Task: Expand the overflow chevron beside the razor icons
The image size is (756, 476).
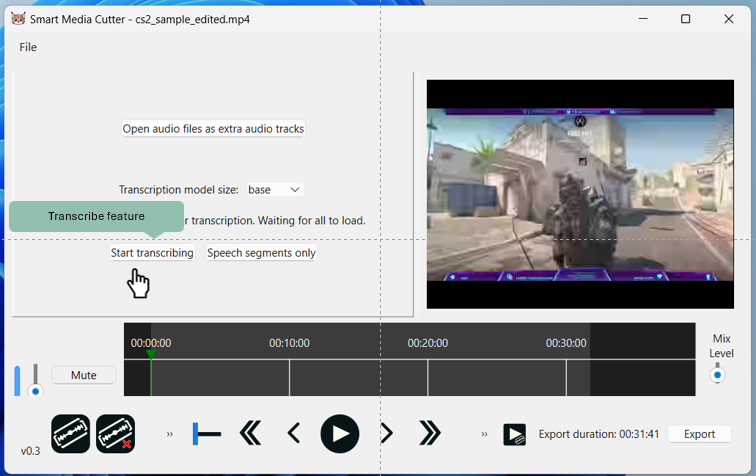Action: tap(170, 434)
